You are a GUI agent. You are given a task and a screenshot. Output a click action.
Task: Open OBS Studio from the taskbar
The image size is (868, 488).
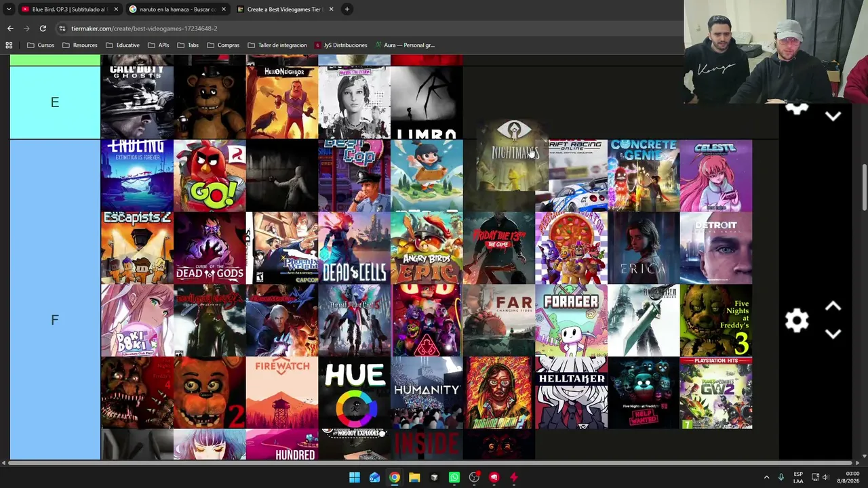tap(474, 477)
